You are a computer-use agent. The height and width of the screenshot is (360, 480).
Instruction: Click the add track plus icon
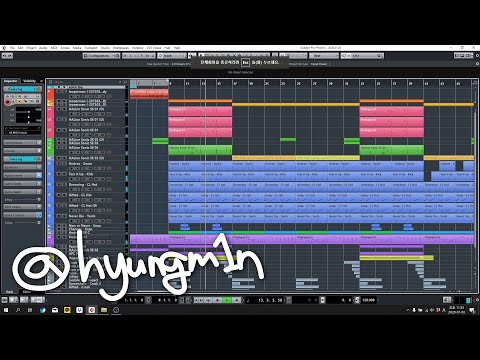click(x=120, y=82)
